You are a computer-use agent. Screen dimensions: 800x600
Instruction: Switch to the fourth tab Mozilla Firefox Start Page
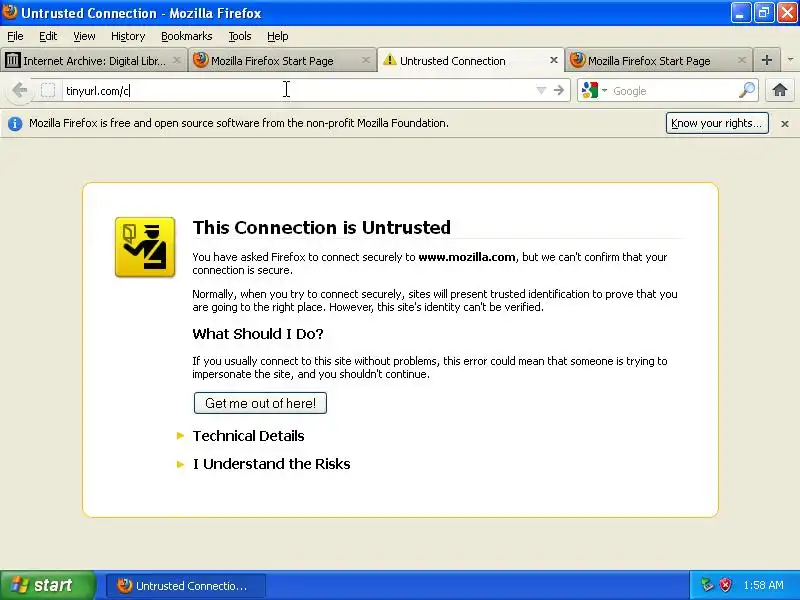pyautogui.click(x=659, y=60)
